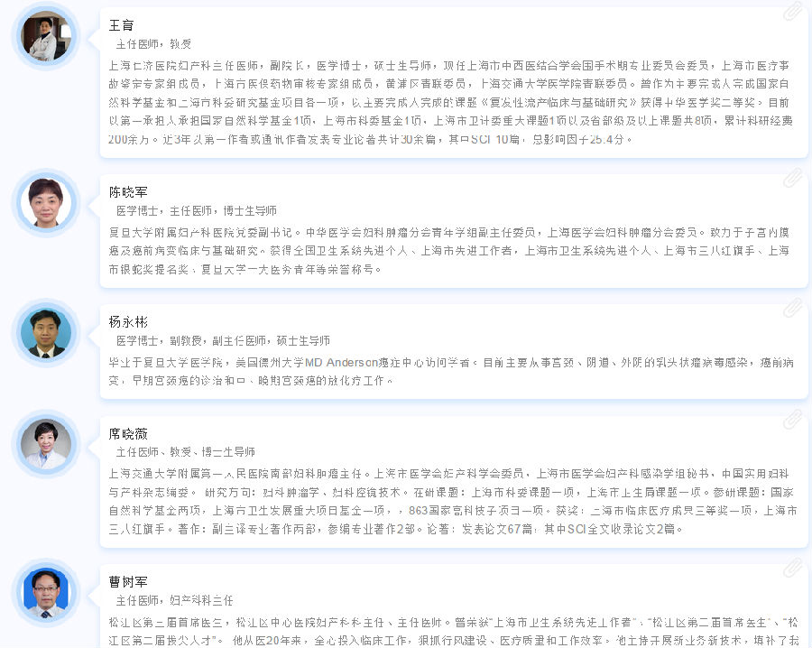Click 王育's title line 主任医师，教授

tap(153, 43)
